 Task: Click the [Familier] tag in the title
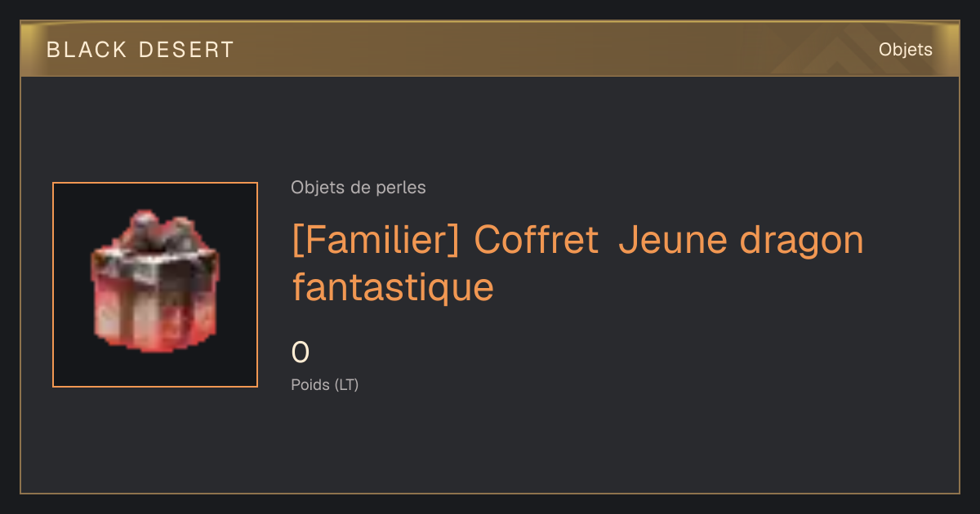pyautogui.click(x=377, y=241)
